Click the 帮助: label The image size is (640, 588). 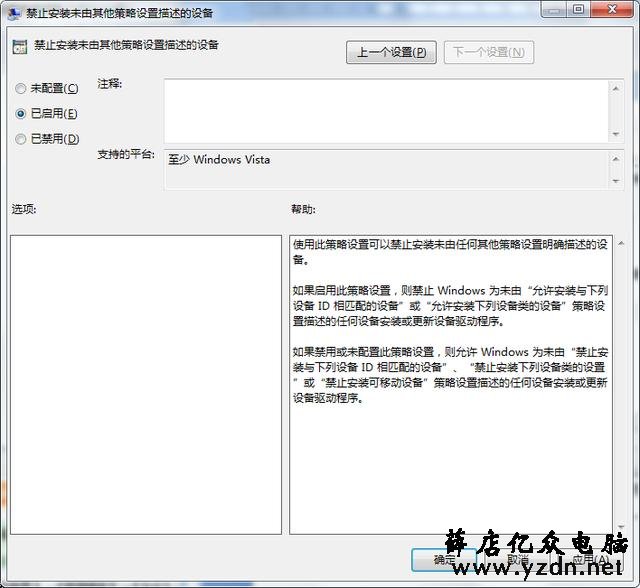tap(303, 209)
